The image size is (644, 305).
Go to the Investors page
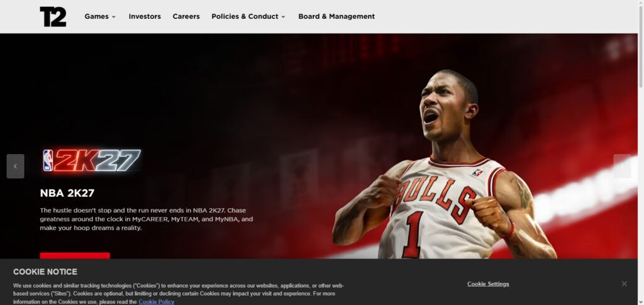[x=145, y=16]
